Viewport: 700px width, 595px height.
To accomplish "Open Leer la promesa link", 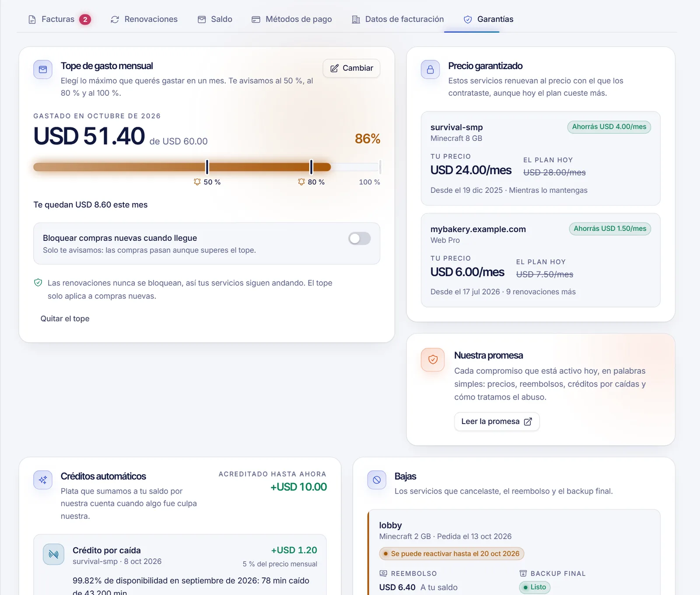I will point(497,421).
